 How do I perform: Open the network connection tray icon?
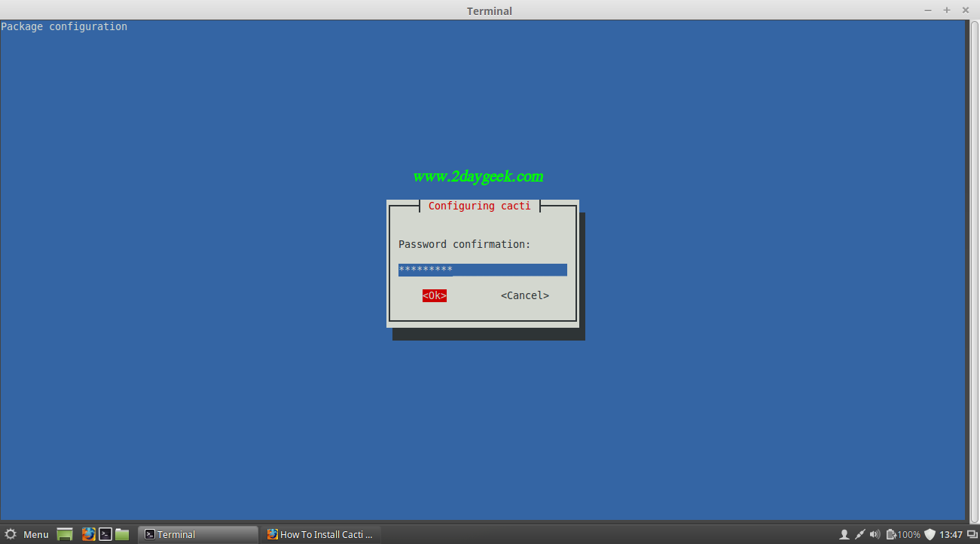click(860, 534)
